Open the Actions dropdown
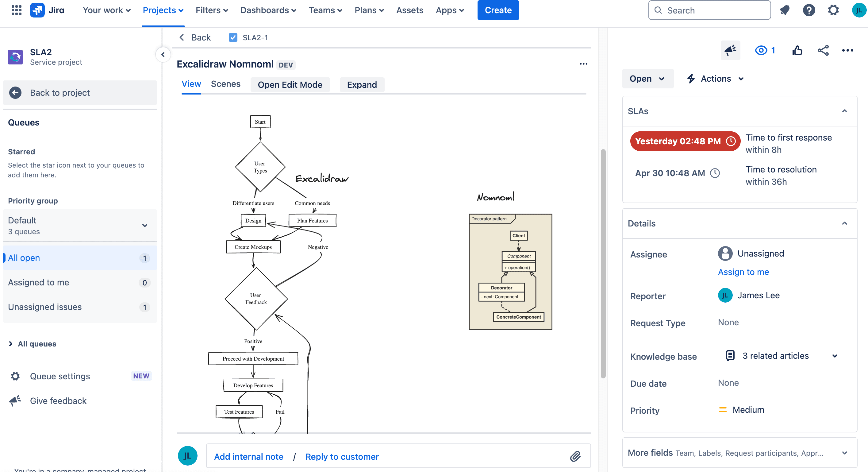The image size is (868, 472). pos(715,79)
